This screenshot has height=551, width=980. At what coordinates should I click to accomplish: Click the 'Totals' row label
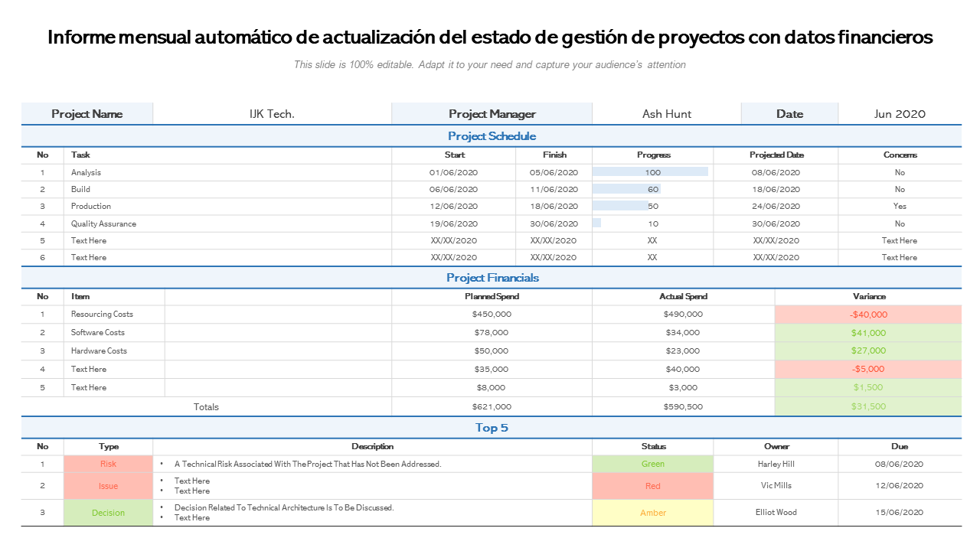[x=206, y=407]
